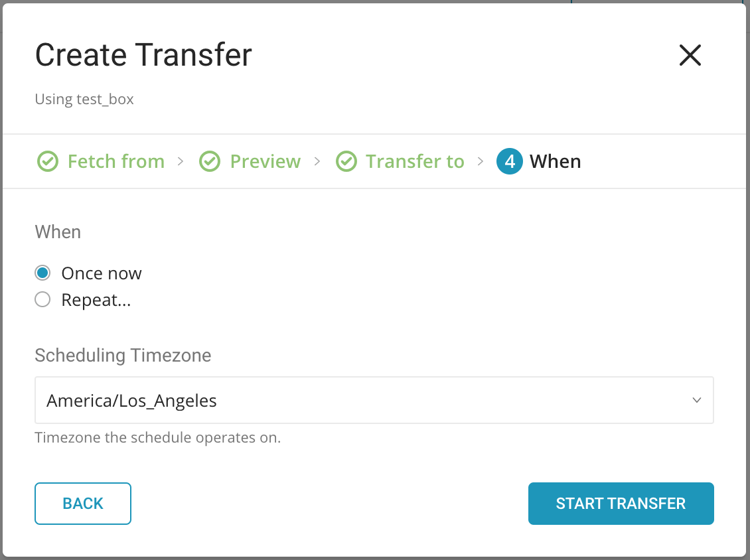Screen dimensions: 750x560
Task: Jump to the Transfer to step
Action: pyautogui.click(x=415, y=161)
